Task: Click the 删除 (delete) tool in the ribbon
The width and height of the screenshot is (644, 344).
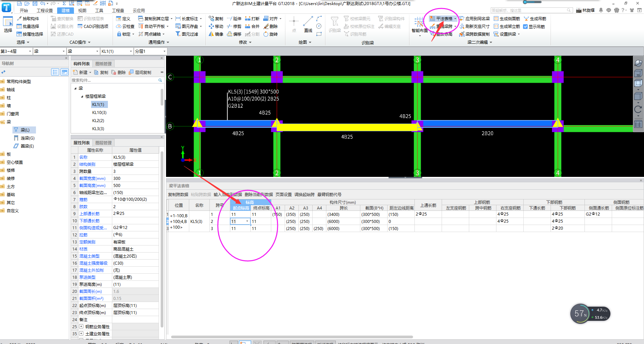Action: (x=270, y=26)
